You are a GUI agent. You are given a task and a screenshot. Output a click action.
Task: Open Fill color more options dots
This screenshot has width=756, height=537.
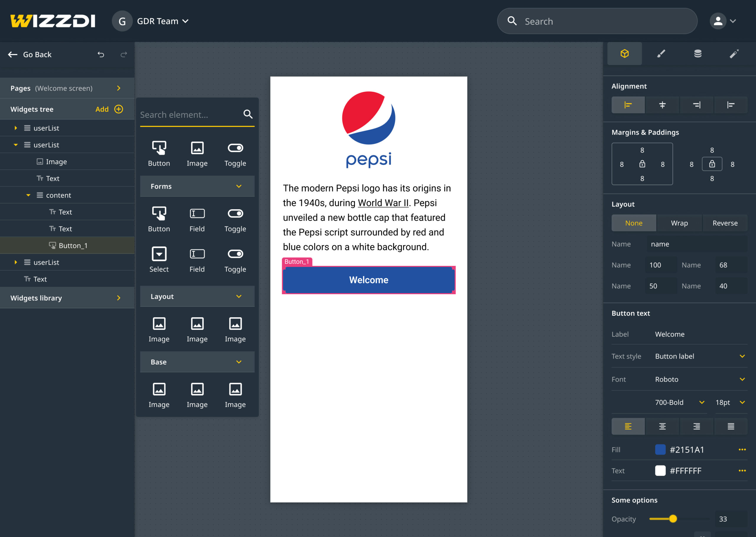tap(742, 450)
